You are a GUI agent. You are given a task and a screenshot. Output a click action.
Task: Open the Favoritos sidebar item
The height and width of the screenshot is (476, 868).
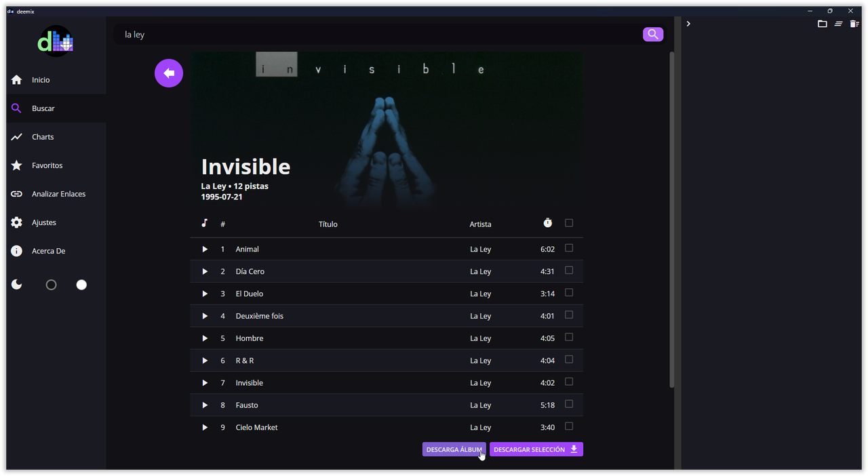click(x=56, y=165)
